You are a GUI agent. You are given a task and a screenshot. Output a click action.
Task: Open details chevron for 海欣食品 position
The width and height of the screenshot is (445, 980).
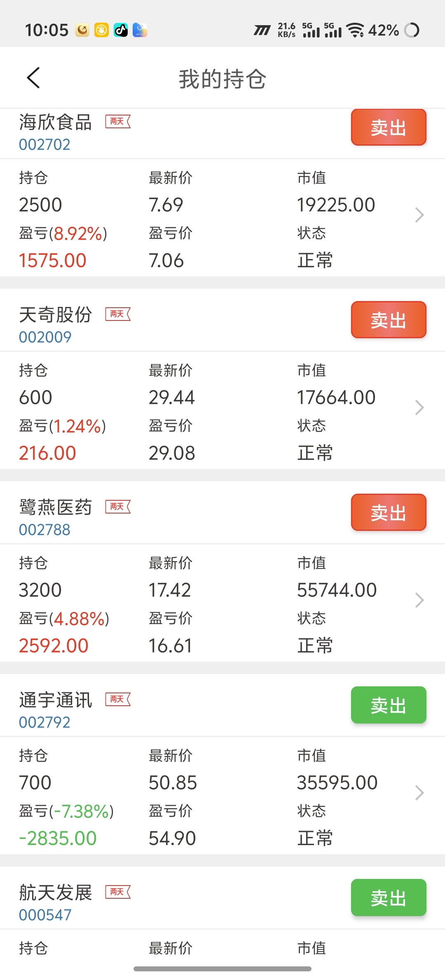pyautogui.click(x=419, y=215)
